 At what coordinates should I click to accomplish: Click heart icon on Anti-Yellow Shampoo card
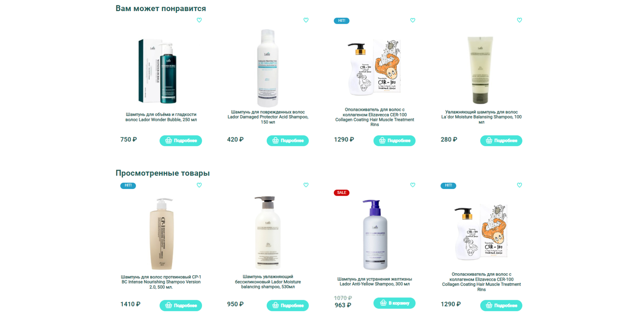(x=413, y=185)
